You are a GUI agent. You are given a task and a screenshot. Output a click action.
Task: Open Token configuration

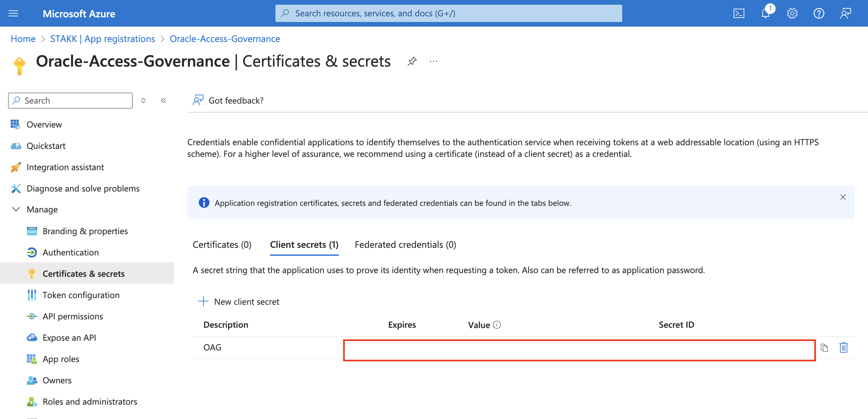pyautogui.click(x=81, y=295)
